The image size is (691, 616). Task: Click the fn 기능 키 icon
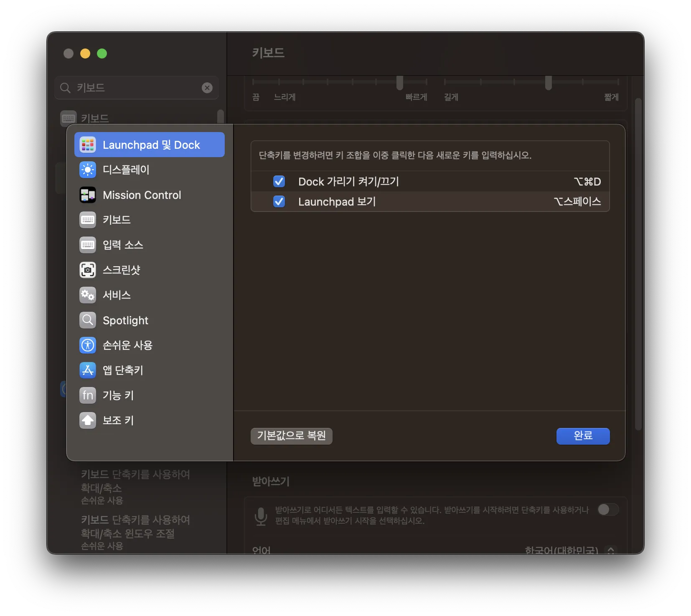[88, 395]
